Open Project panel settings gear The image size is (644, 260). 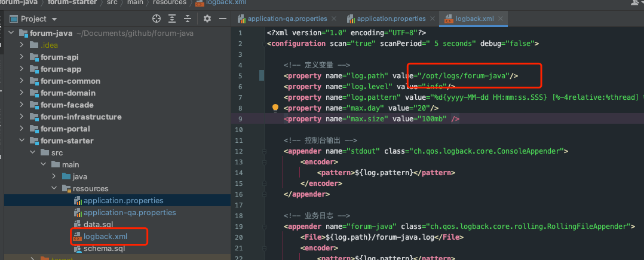(207, 19)
